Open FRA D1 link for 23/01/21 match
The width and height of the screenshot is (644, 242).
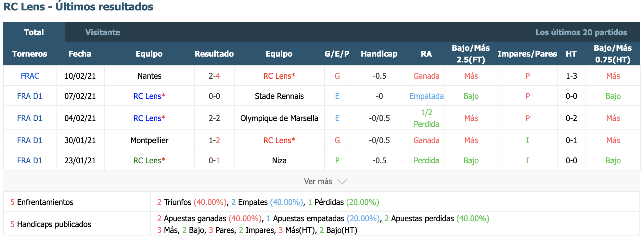click(x=30, y=160)
